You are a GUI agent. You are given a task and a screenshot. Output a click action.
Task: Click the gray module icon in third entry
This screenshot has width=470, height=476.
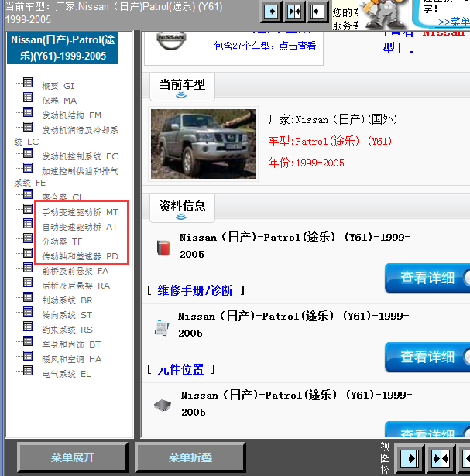[163, 406]
